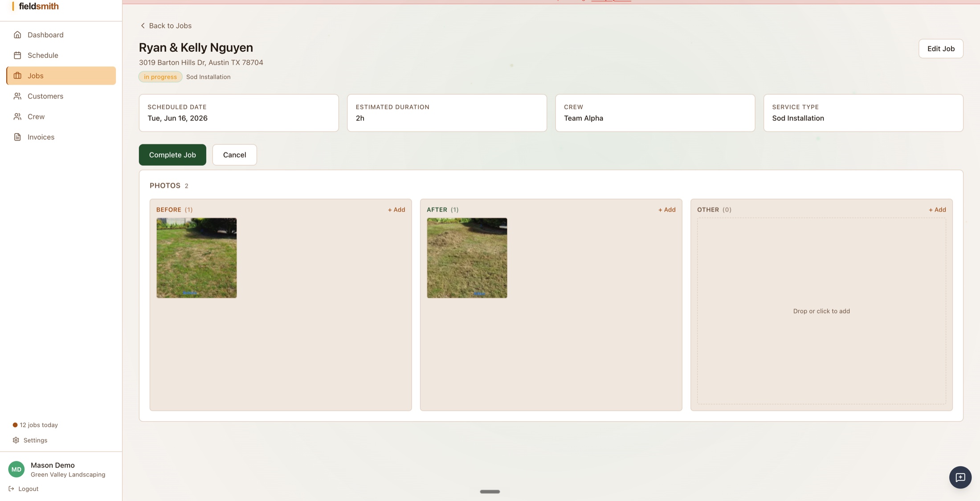980x501 pixels.
Task: Click the Logout arrow icon
Action: coord(12,489)
